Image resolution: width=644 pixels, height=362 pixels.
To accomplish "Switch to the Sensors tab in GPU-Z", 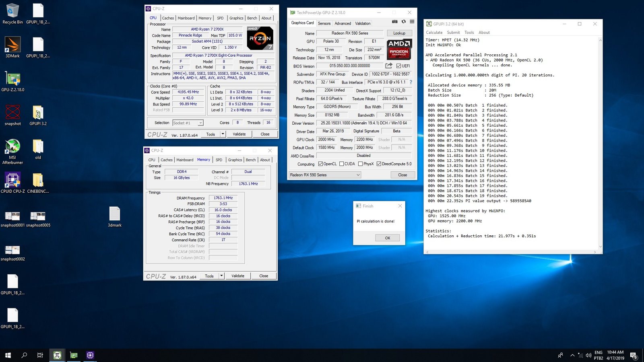I will pyautogui.click(x=324, y=23).
